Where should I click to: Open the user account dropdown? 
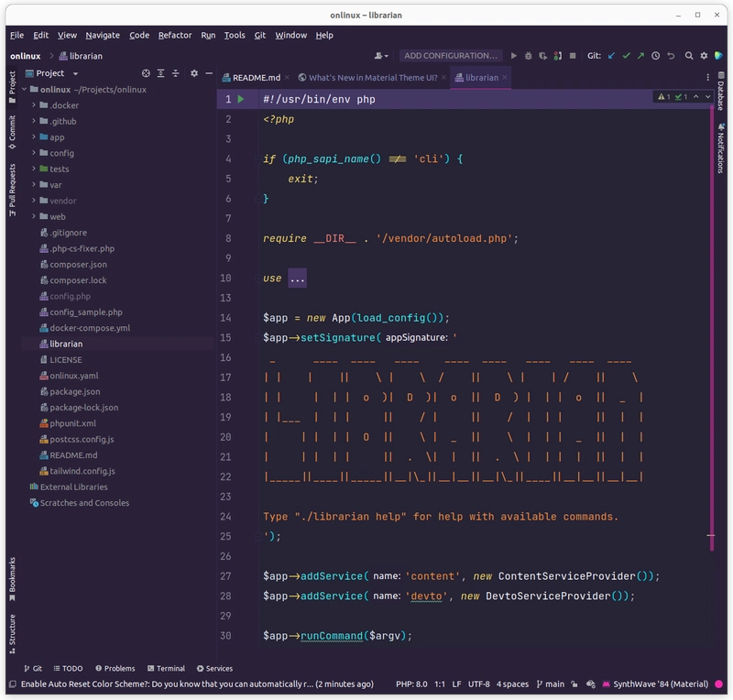pyautogui.click(x=381, y=56)
